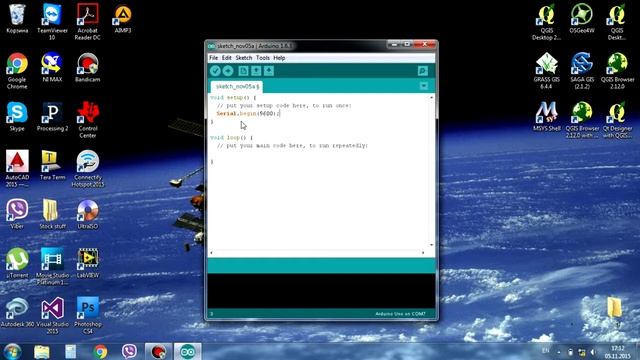Select the NI MAX desktop icon
Screen dimensions: 640x360
click(52, 68)
